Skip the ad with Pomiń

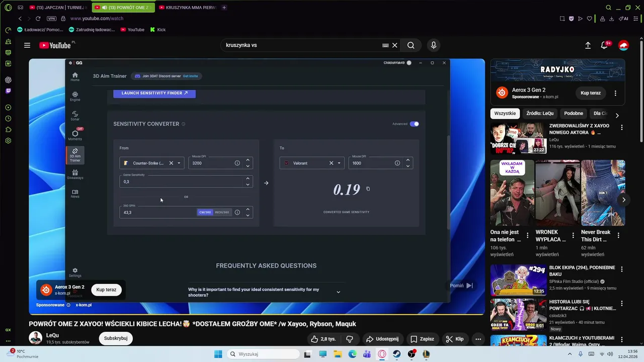tap(461, 286)
